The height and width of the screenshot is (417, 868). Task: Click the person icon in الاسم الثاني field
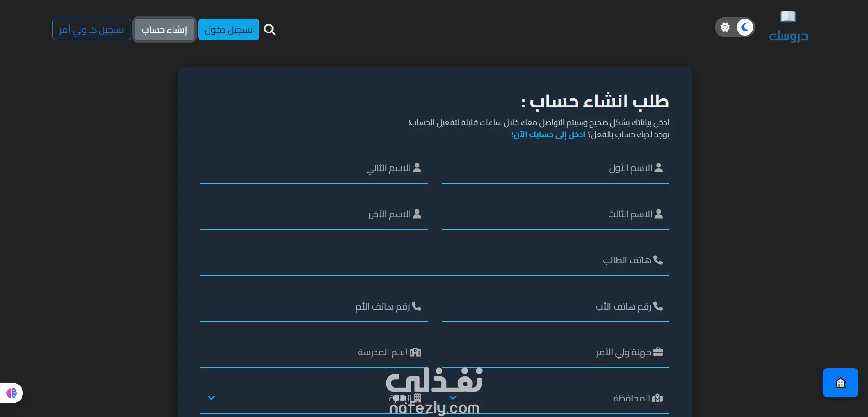pos(417,168)
